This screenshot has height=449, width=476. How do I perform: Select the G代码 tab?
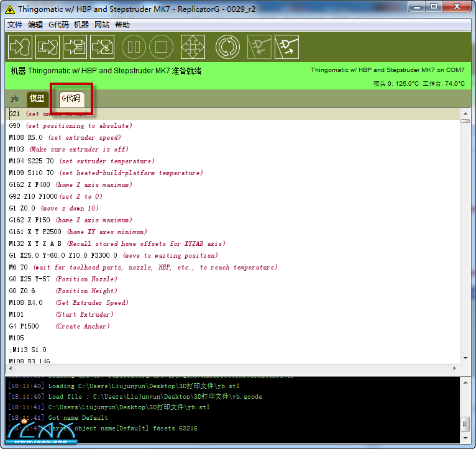[x=71, y=99]
